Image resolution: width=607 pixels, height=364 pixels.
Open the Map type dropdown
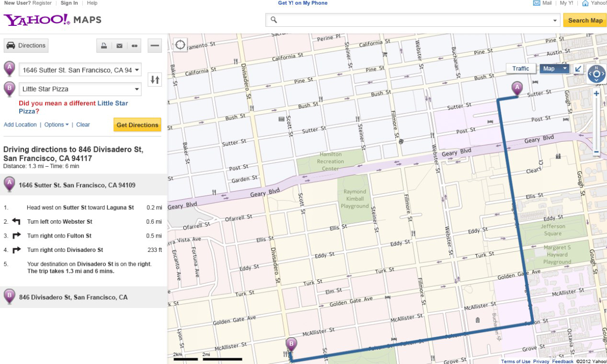pyautogui.click(x=554, y=69)
